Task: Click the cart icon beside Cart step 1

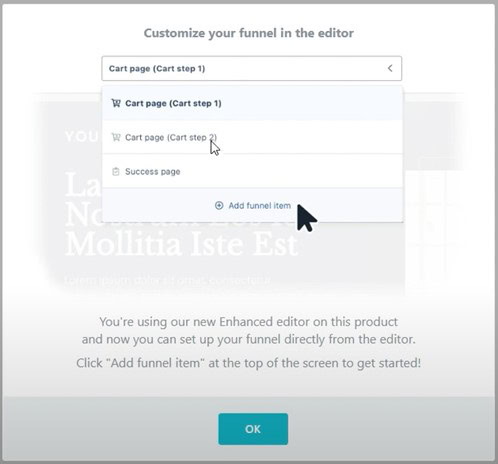Action: 116,103
